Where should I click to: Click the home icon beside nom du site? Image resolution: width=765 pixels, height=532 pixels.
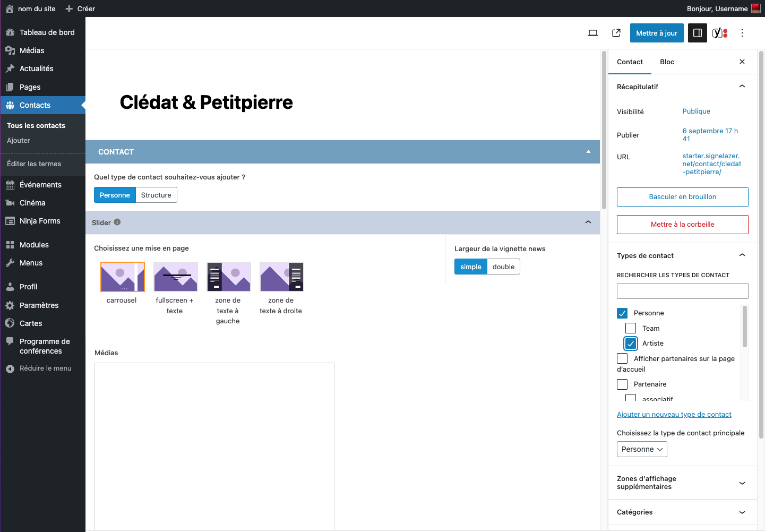(10, 8)
